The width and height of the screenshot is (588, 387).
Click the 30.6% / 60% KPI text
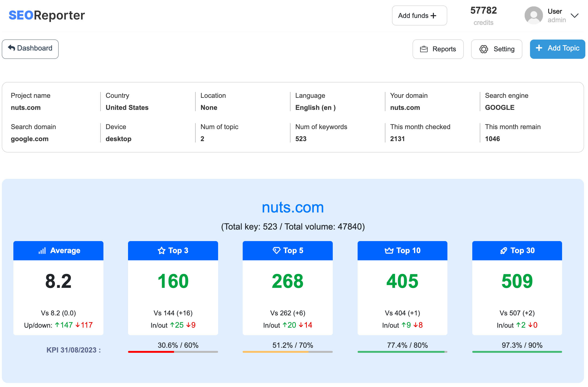point(178,345)
